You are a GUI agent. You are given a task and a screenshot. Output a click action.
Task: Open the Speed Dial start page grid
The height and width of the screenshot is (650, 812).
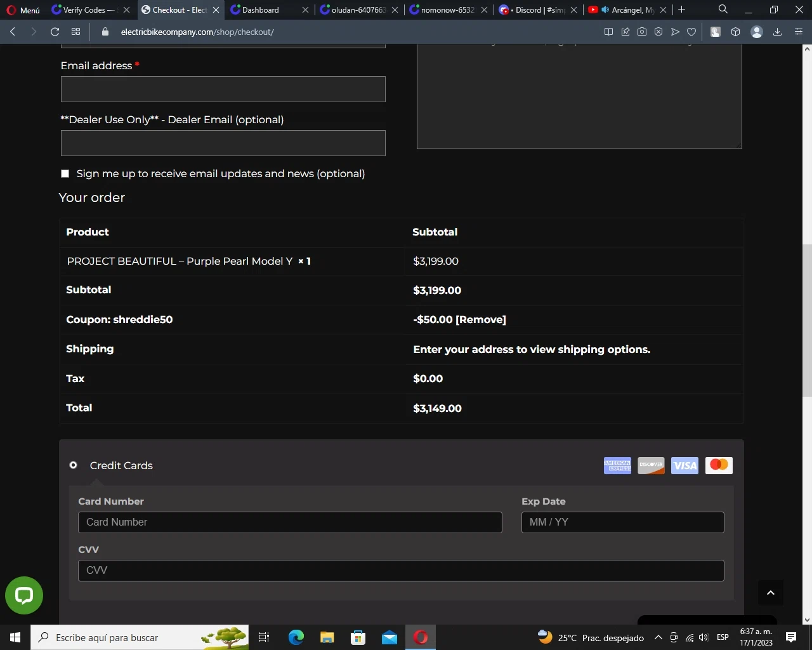(75, 32)
